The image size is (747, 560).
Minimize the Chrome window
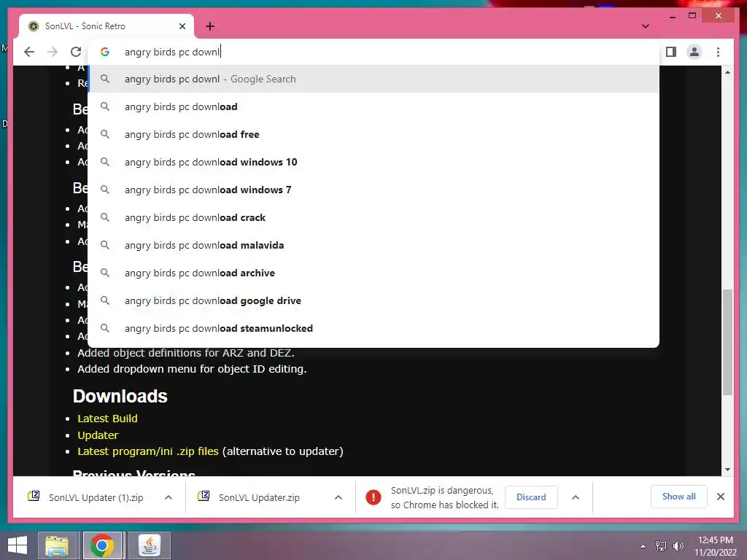pyautogui.click(x=672, y=16)
